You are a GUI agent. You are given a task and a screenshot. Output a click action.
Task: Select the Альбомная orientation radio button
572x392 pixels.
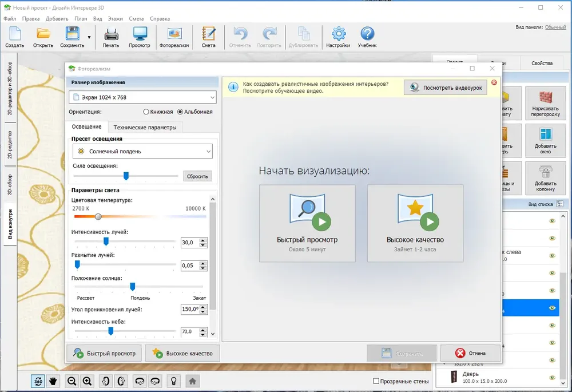pos(180,112)
